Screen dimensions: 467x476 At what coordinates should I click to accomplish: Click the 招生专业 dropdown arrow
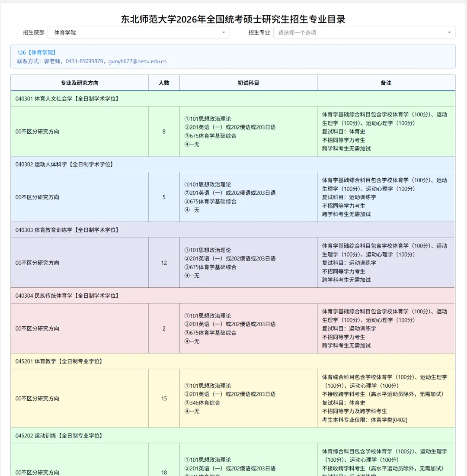tap(449, 32)
